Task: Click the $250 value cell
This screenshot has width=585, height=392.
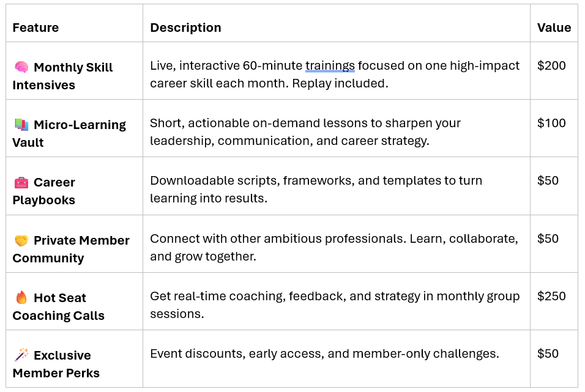Action: tap(551, 296)
